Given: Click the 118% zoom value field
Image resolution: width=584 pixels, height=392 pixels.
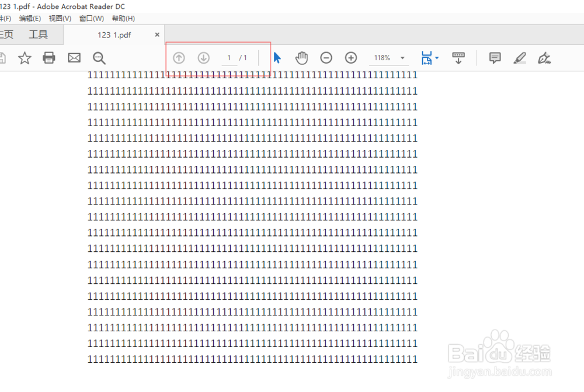Looking at the screenshot, I should pyautogui.click(x=383, y=58).
